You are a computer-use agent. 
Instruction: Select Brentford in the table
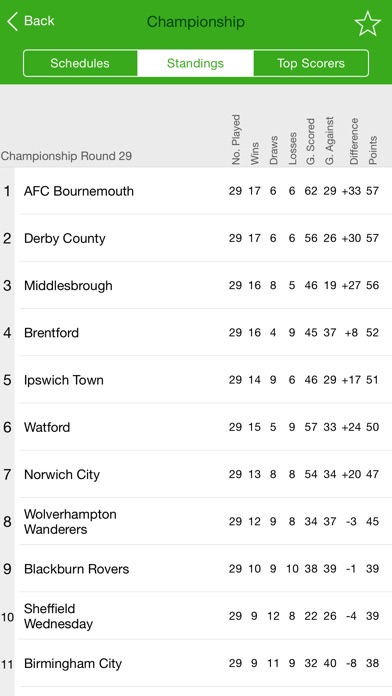tap(196, 333)
